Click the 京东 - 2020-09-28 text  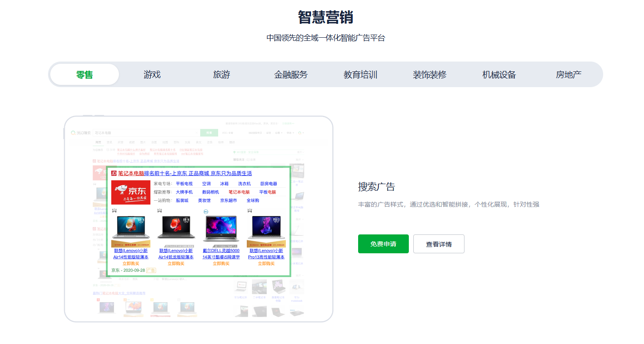(x=128, y=270)
